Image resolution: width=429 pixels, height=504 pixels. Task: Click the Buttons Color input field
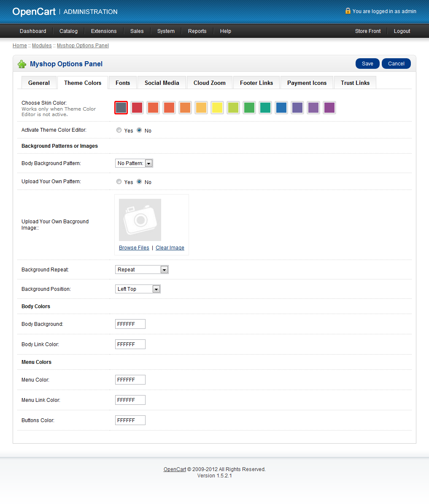(130, 420)
